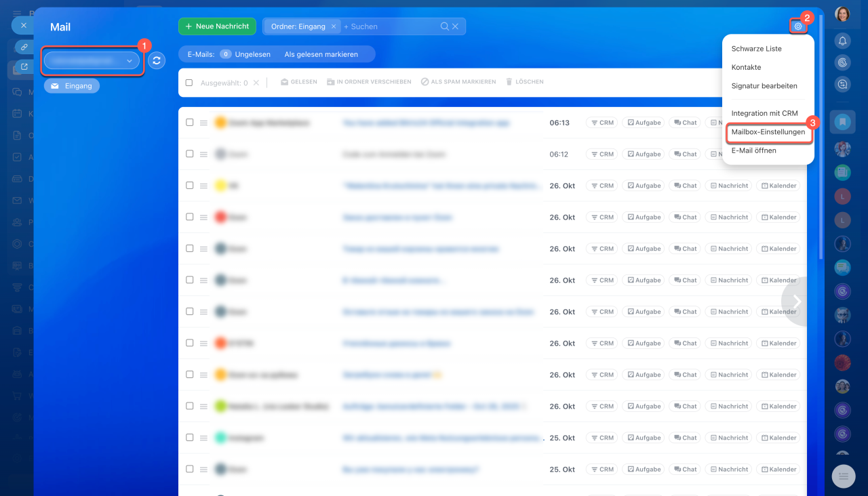The width and height of the screenshot is (868, 496).
Task: Select checkbox of the 06:12 email
Action: [x=190, y=154]
